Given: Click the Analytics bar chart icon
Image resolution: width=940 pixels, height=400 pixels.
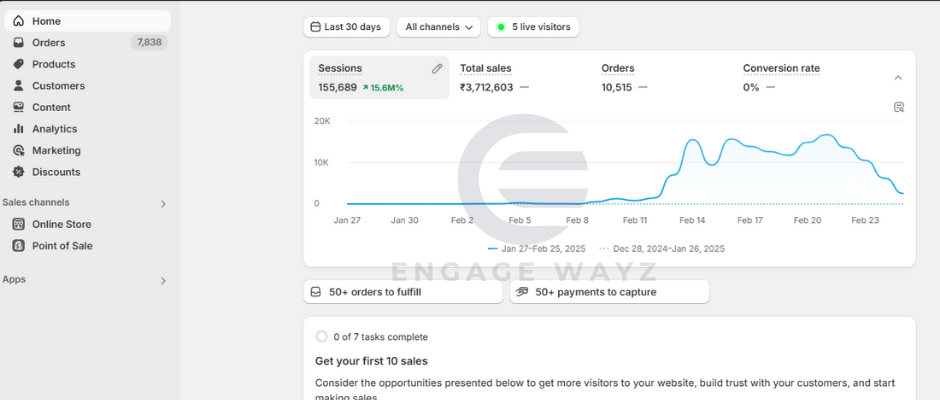Looking at the screenshot, I should click(18, 129).
